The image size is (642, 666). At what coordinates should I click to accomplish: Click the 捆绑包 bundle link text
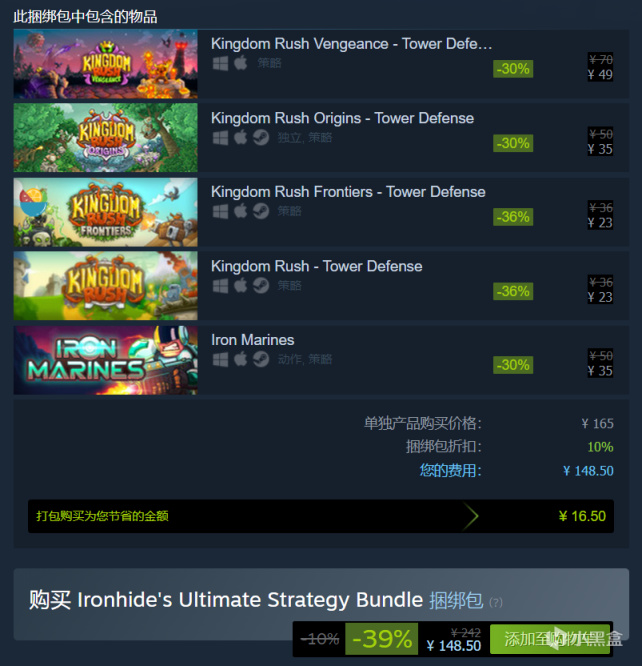[456, 601]
